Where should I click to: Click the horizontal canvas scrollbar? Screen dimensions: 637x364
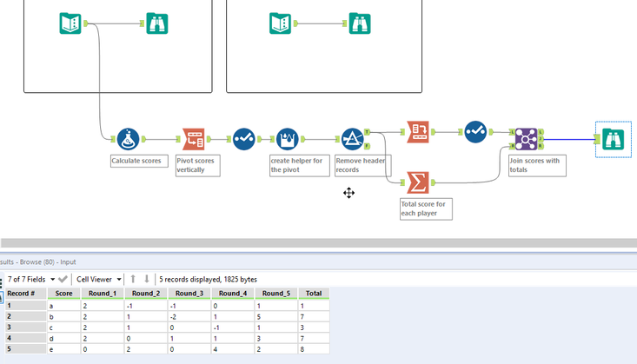click(318, 243)
